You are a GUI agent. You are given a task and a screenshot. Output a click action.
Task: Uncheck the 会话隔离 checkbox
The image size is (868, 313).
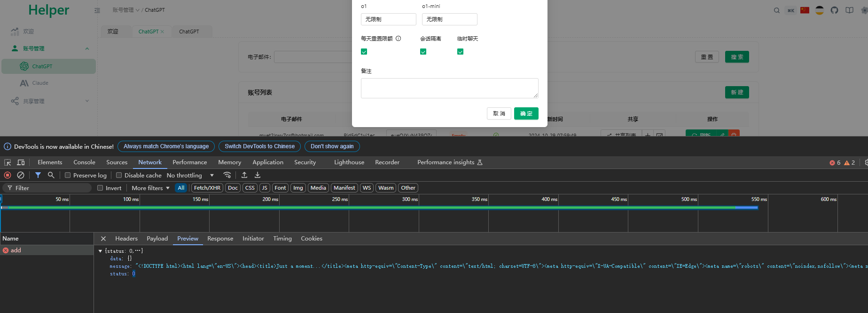(423, 52)
